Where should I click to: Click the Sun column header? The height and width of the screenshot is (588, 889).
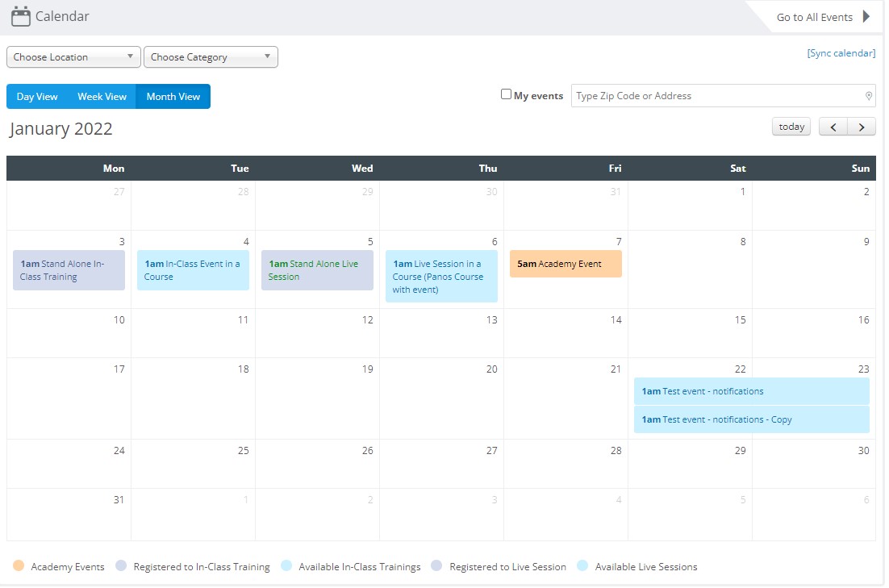coord(860,169)
